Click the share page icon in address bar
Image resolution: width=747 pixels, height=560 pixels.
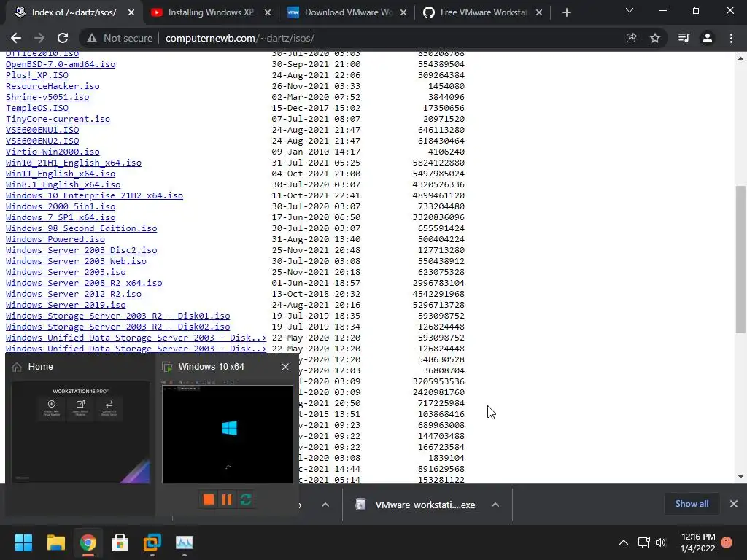point(631,38)
